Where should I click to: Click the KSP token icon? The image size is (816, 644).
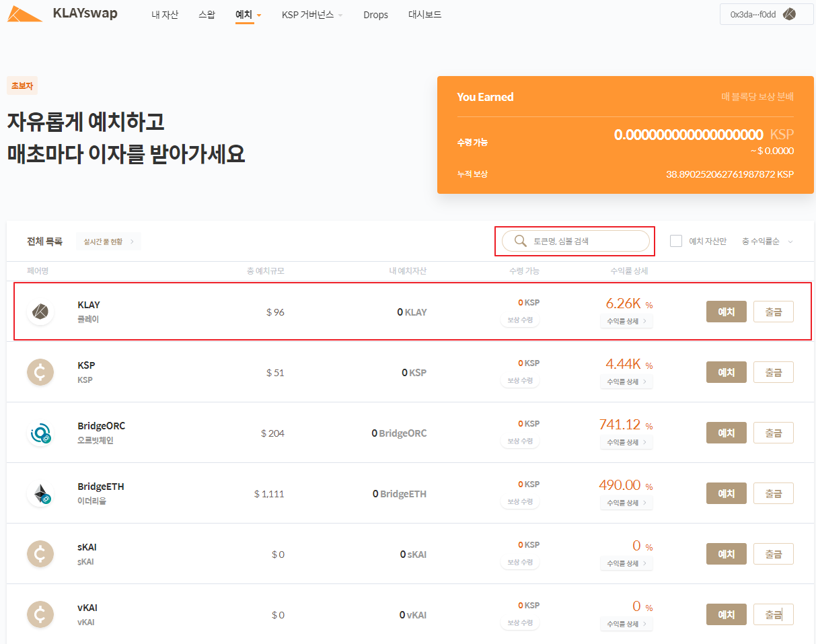coord(40,372)
